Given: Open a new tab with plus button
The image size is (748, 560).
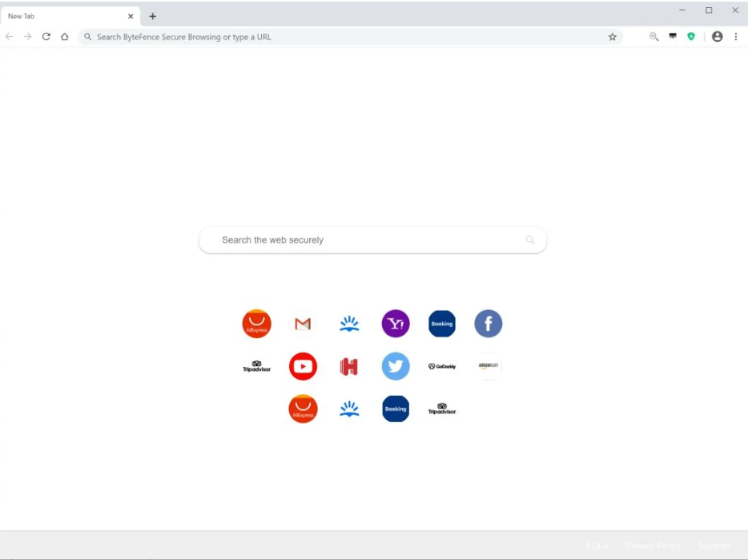Looking at the screenshot, I should [153, 16].
